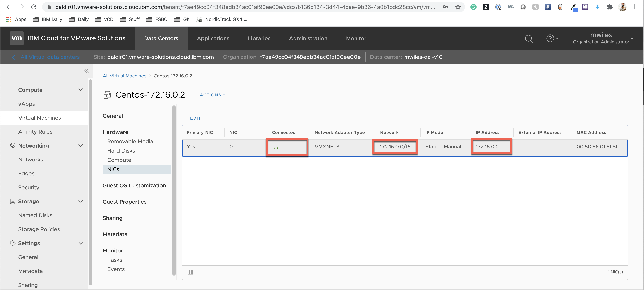Select the Hard Disks hardware item
Viewport: 644px width, 290px height.
pos(121,151)
